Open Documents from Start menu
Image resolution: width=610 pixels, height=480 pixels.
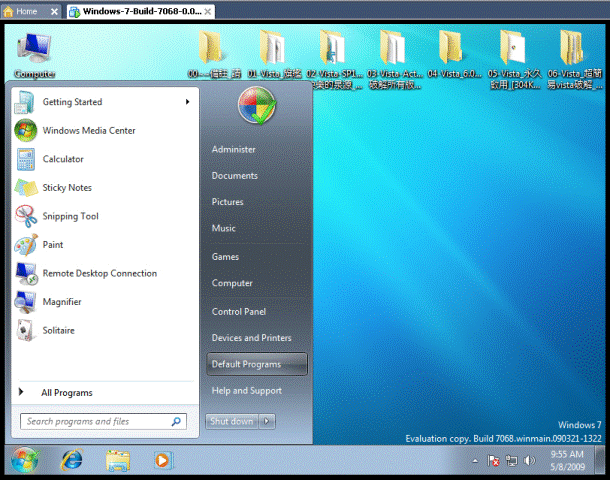(235, 176)
